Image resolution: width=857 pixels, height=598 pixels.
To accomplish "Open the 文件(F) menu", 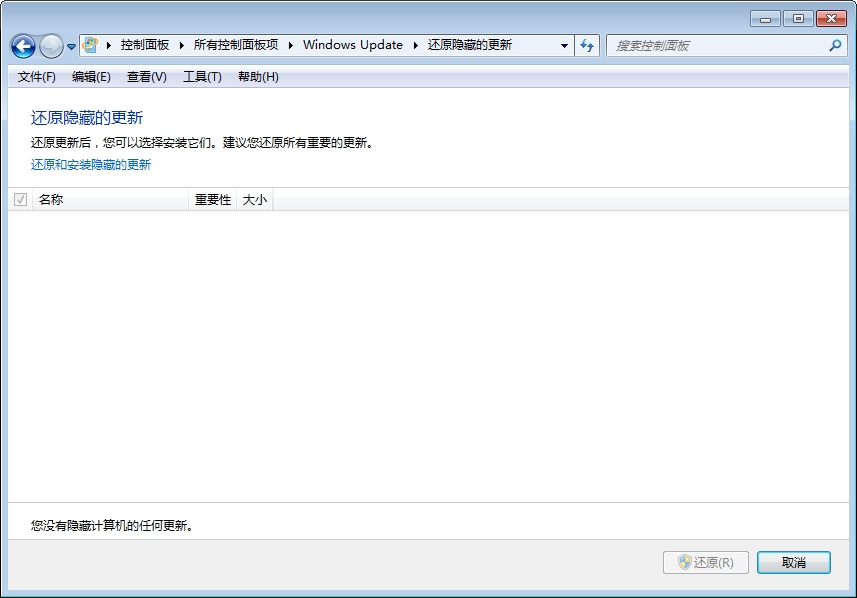I will click(x=37, y=77).
